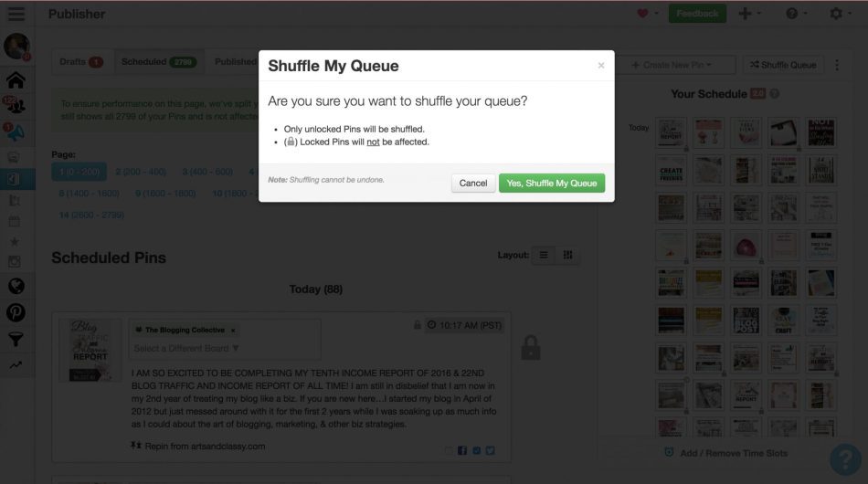This screenshot has height=484, width=868.
Task: Toggle the large lock on first pin
Action: click(x=531, y=347)
